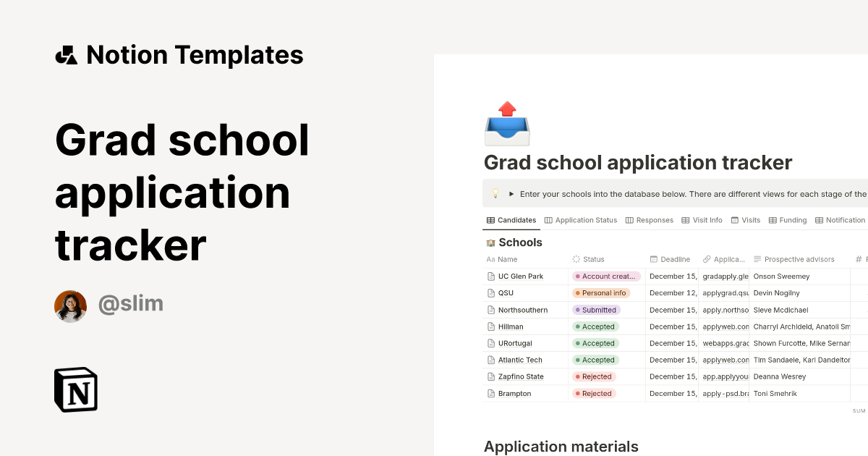Image resolution: width=868 pixels, height=456 pixels.
Task: Click the inbox tray page cover icon
Action: click(506, 123)
